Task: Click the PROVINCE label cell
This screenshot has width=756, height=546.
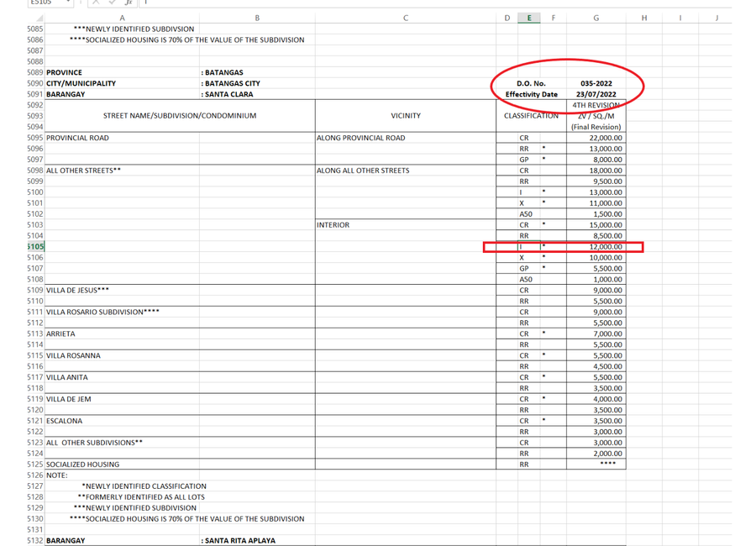Action: (122, 72)
